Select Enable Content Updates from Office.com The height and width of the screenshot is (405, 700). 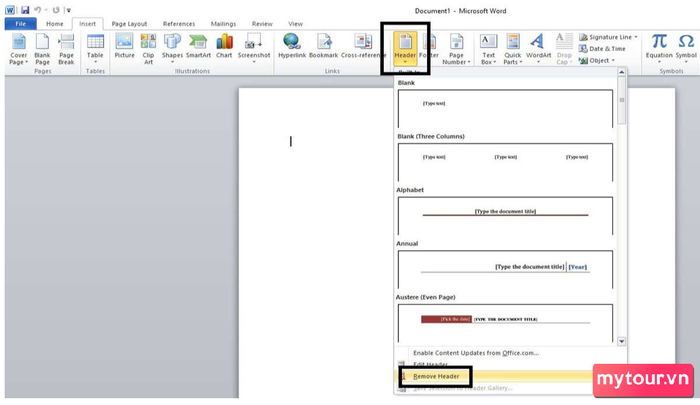(476, 353)
